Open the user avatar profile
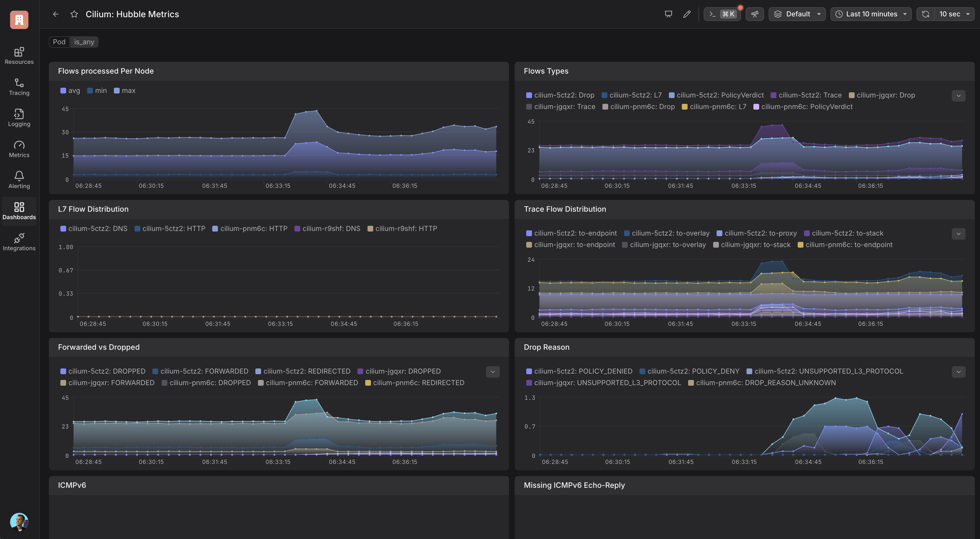 [x=19, y=521]
